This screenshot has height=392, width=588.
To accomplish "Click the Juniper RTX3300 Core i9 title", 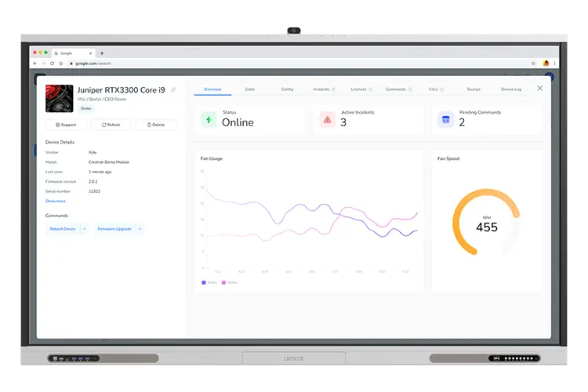I will point(121,90).
